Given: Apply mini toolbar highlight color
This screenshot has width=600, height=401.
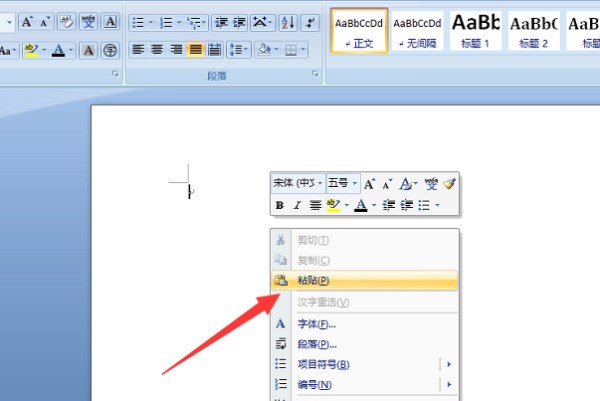Looking at the screenshot, I should 333,205.
